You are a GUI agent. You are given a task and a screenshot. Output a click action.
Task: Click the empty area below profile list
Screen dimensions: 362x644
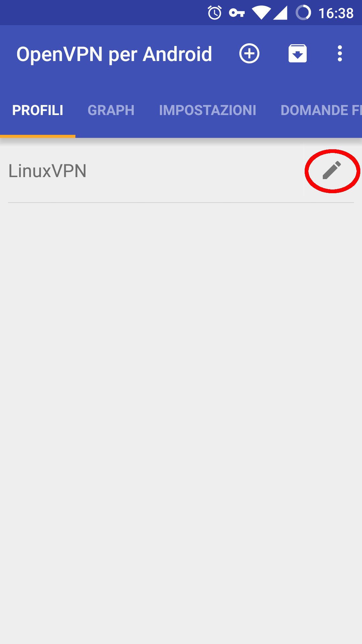(181, 423)
